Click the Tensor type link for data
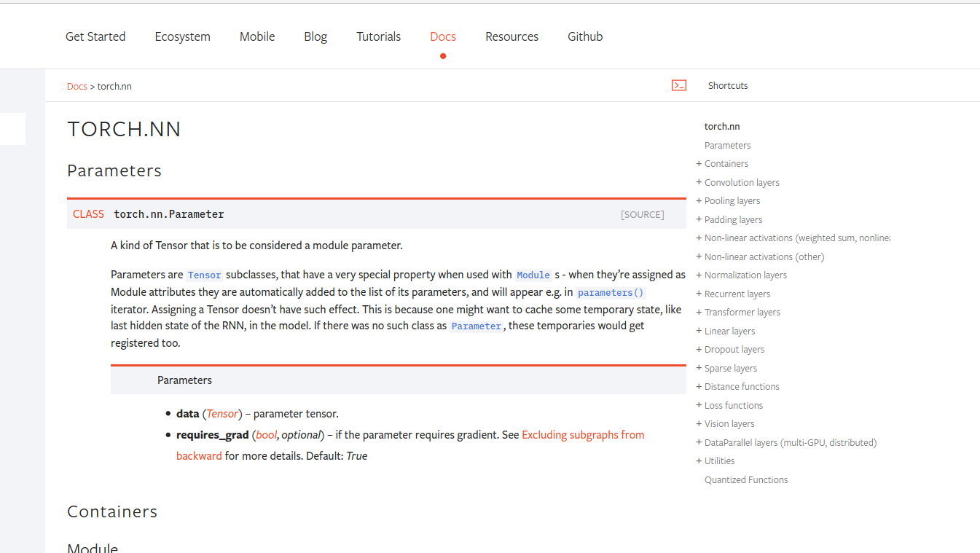Image resolution: width=980 pixels, height=553 pixels. tap(222, 413)
